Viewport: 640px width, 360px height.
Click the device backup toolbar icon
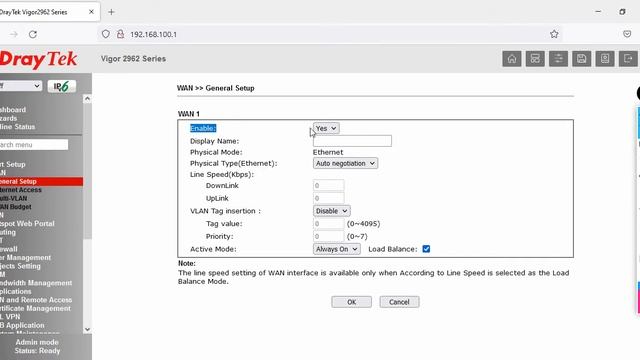[604, 59]
